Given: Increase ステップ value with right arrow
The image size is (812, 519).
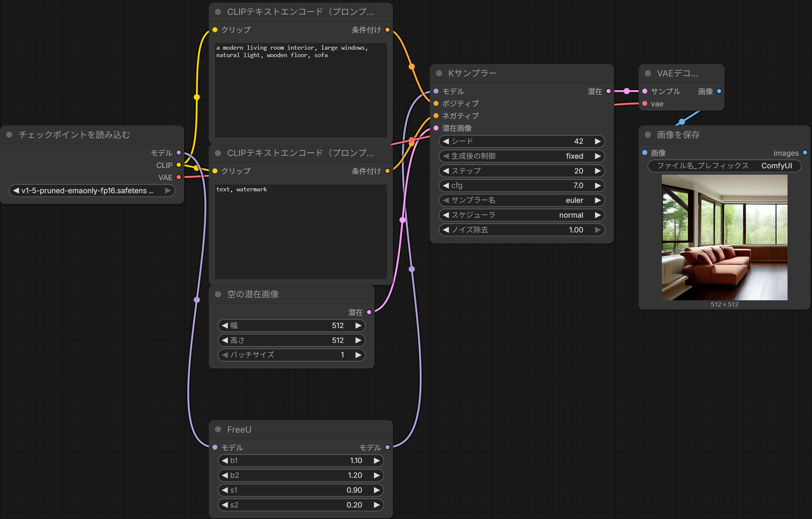Looking at the screenshot, I should pos(598,171).
